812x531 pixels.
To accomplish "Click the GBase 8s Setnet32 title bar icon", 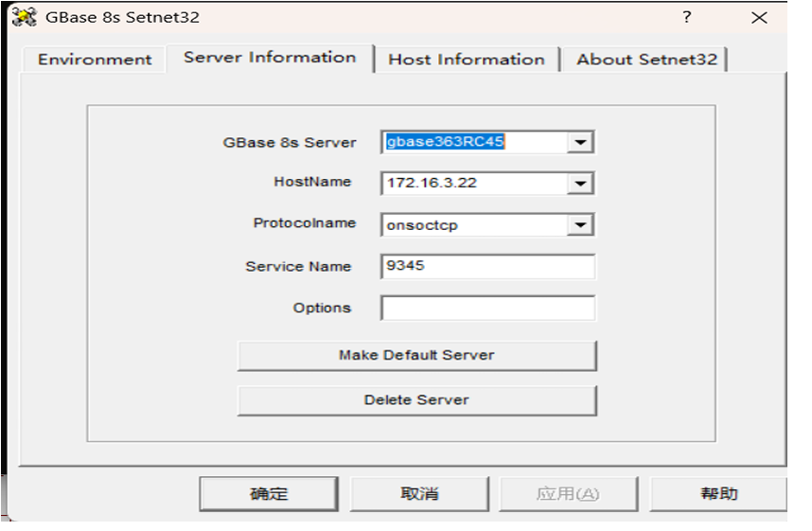I will 25,17.
